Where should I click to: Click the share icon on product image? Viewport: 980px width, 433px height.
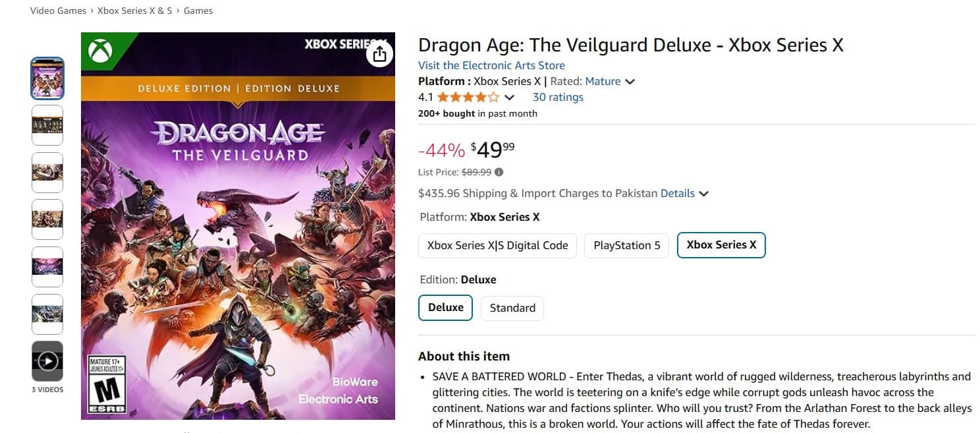pos(379,54)
